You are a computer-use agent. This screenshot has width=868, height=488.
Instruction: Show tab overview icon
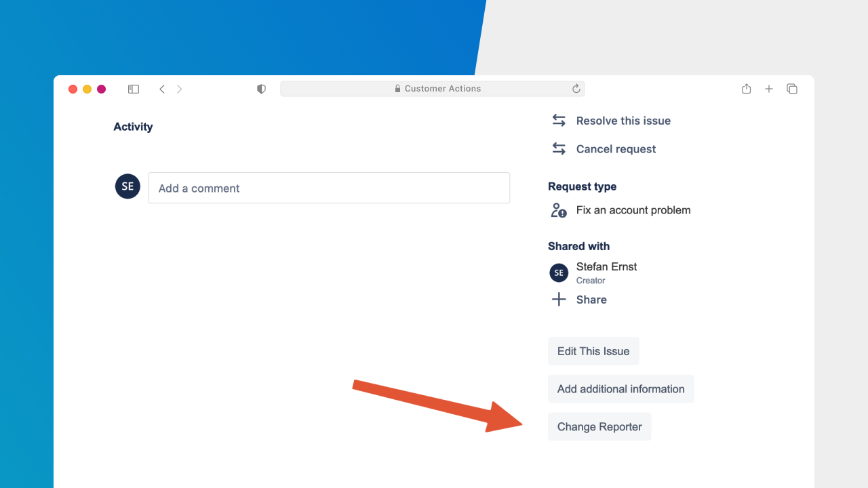point(791,89)
